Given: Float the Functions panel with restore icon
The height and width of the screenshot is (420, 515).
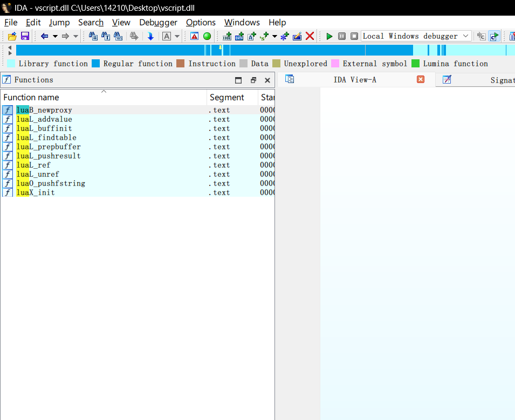Looking at the screenshot, I should pos(253,80).
